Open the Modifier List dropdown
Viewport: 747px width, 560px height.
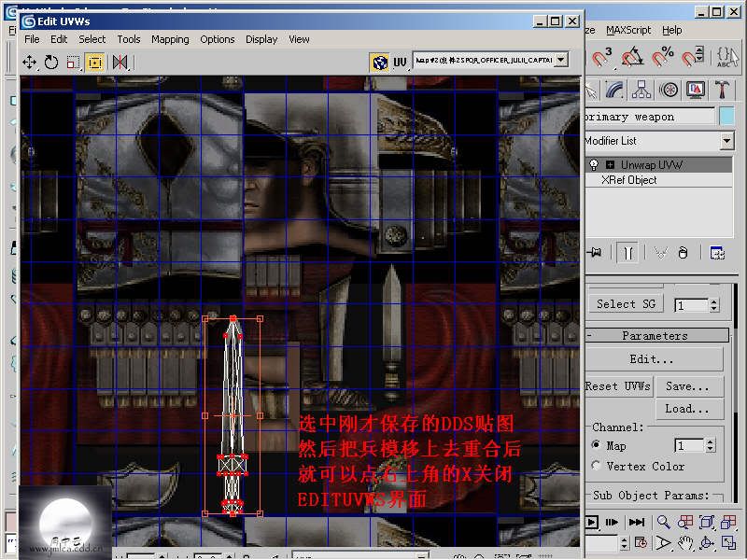(x=726, y=141)
